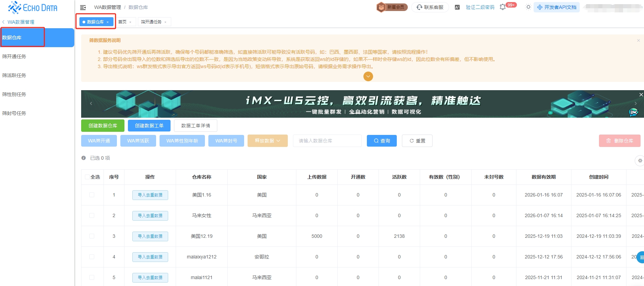This screenshot has width=644, height=286.
Task: Check the row for 马来女性
Action: (92, 215)
